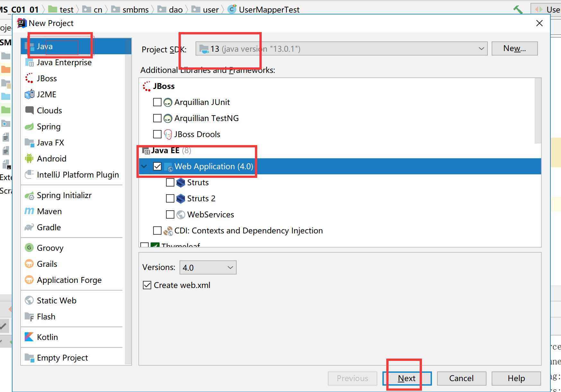Pick the Gradle elephant icon
The height and width of the screenshot is (392, 561).
click(x=29, y=227)
